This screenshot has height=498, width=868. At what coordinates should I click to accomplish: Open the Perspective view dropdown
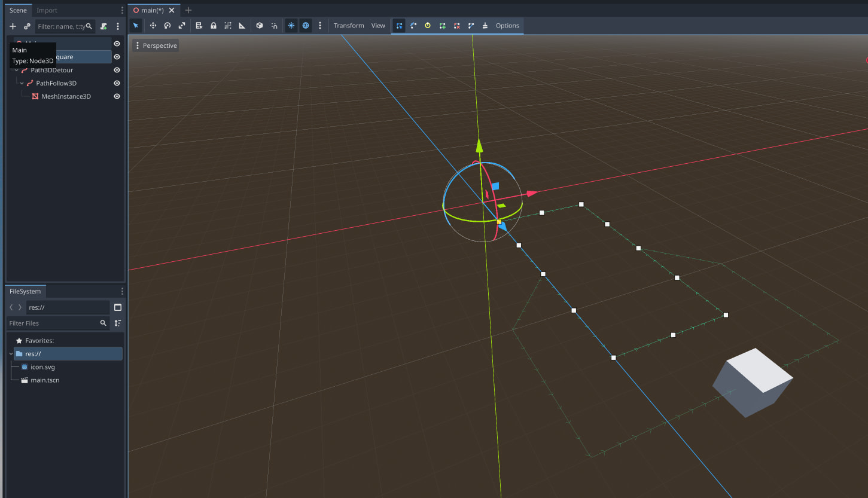[156, 45]
